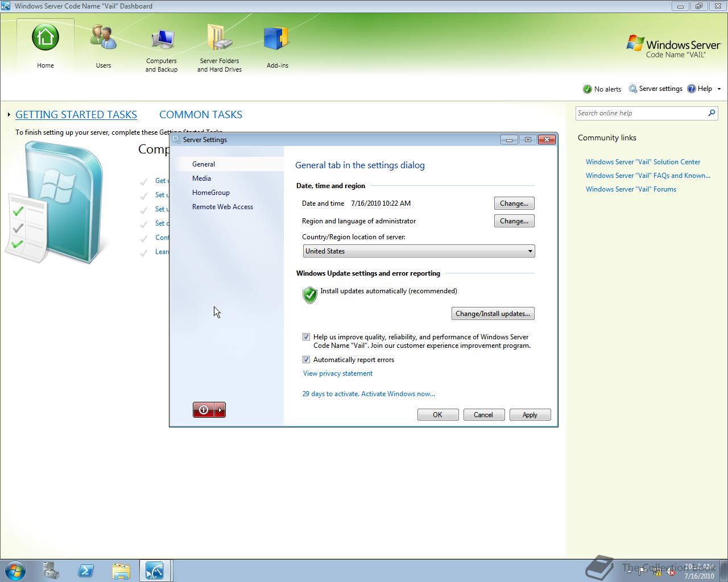Image resolution: width=728 pixels, height=582 pixels.
Task: Open the Home tab of the dashboard
Action: (x=45, y=47)
